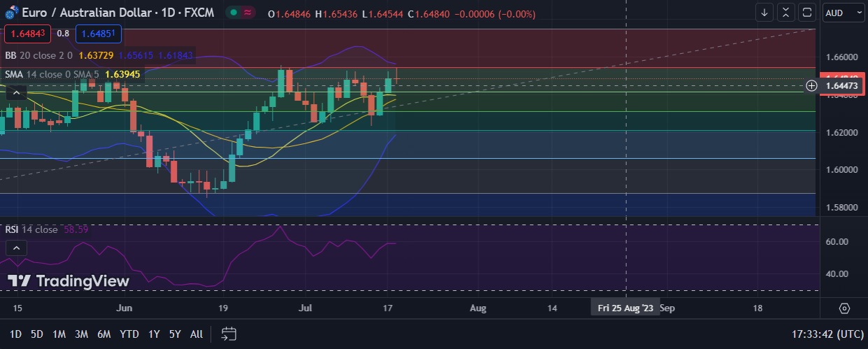Click the plus icon beside price 1.64473
The height and width of the screenshot is (349, 868).
click(811, 85)
